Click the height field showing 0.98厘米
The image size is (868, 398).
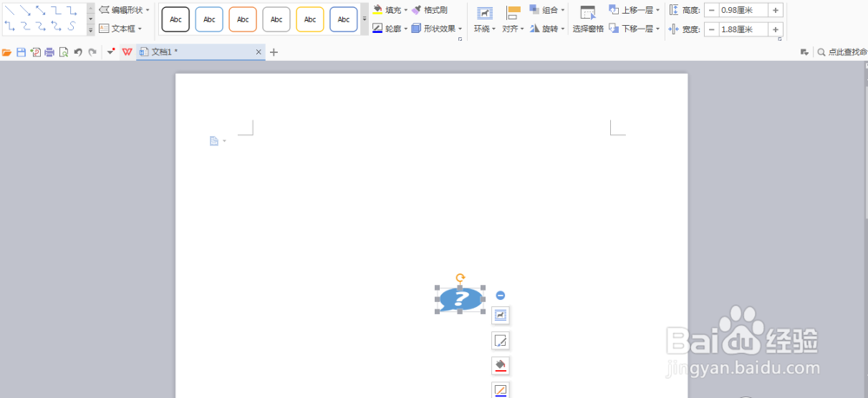744,10
